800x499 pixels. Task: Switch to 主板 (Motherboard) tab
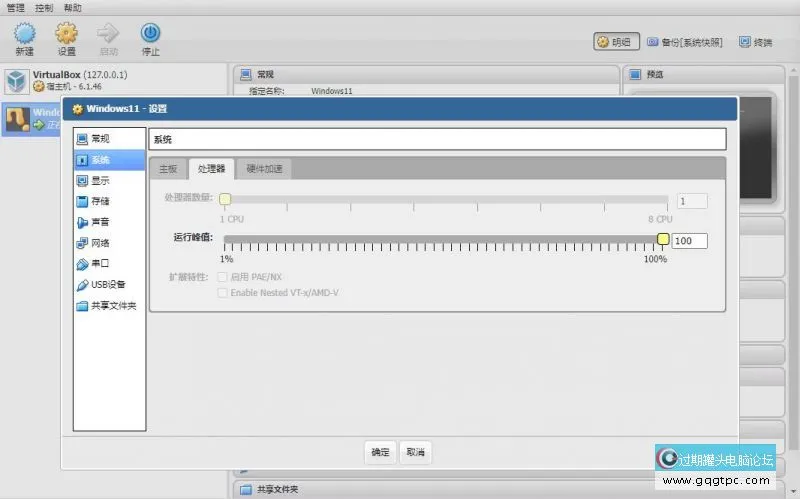168,169
